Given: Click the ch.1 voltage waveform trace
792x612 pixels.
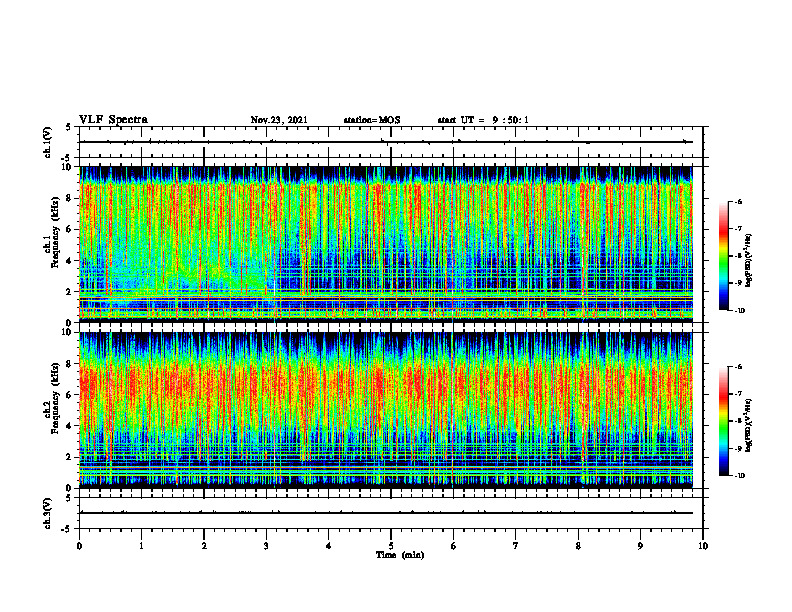Looking at the screenshot, I should (386, 142).
